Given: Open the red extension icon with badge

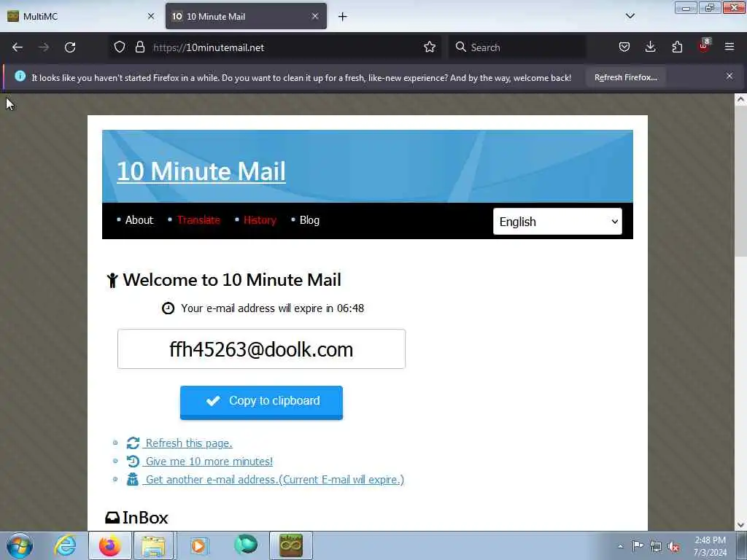Looking at the screenshot, I should coord(704,46).
